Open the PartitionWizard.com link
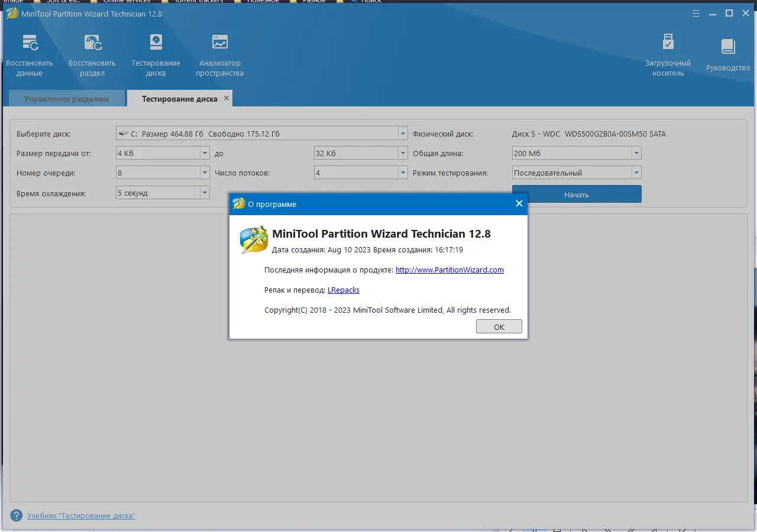Viewport: 757px width, 532px height. (x=449, y=270)
